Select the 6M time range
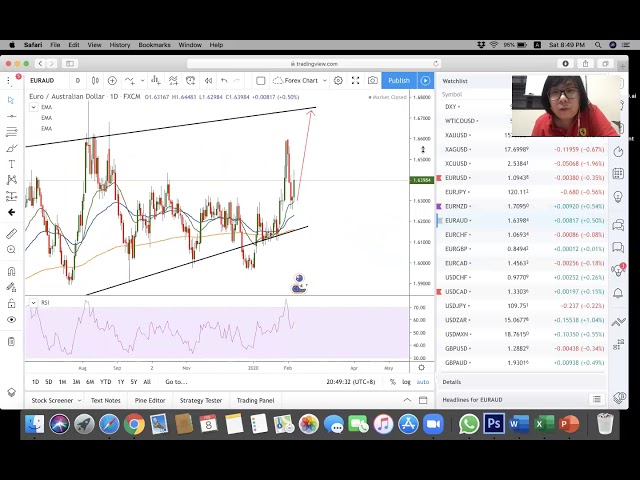 point(90,382)
